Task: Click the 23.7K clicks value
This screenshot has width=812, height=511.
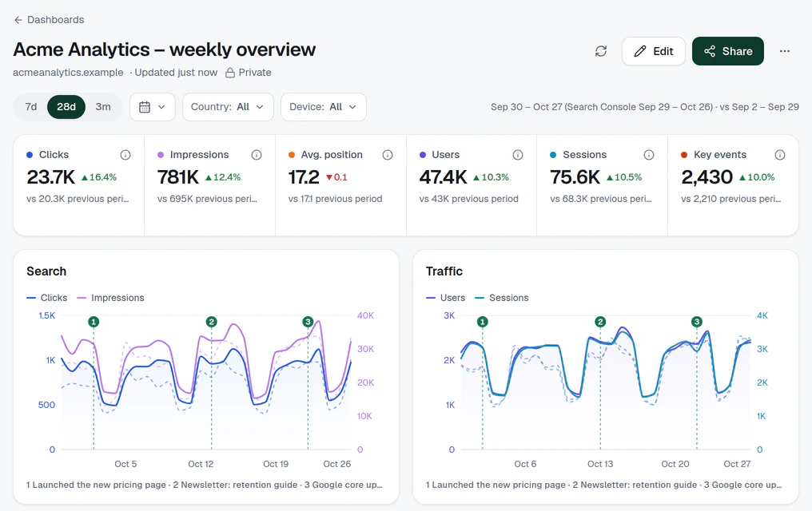Action: coord(51,177)
